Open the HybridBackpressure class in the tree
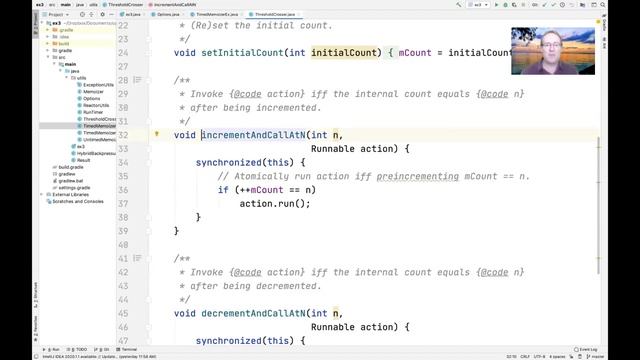 coord(93,153)
